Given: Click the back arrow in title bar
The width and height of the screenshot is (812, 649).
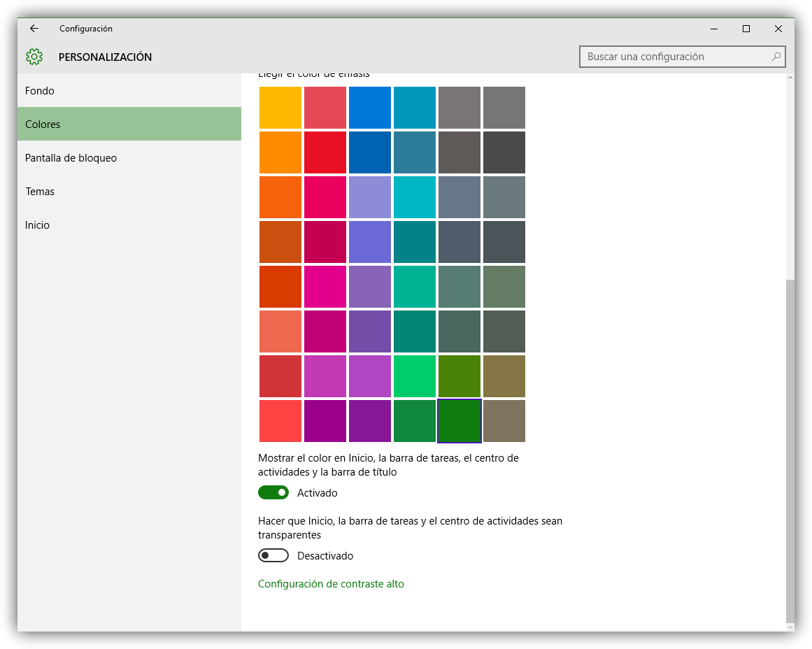Looking at the screenshot, I should 34,29.
